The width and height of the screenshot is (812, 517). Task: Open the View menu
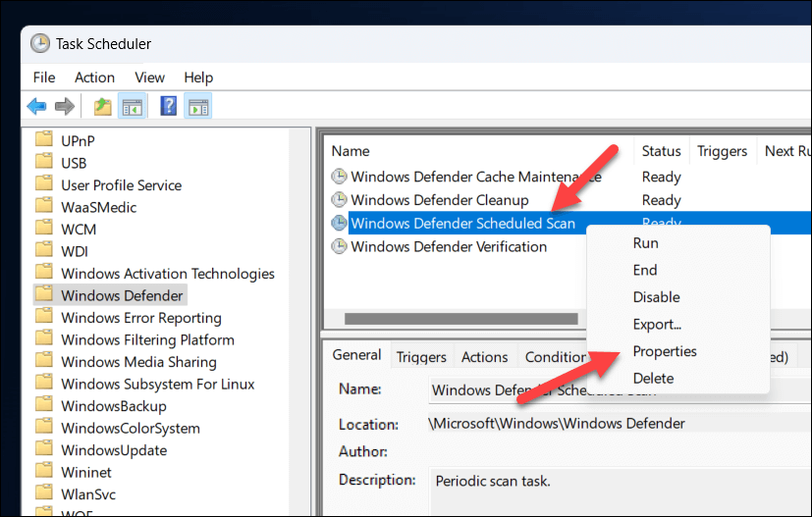pos(149,78)
